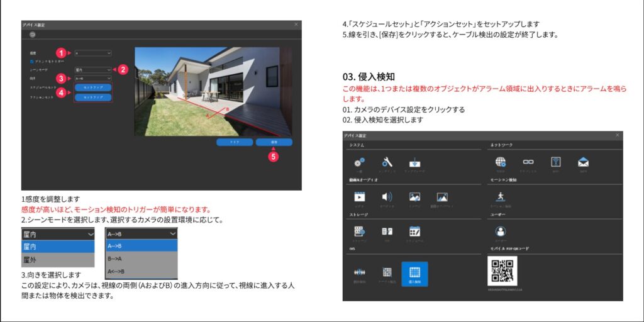
Task: Expand the sensitivity (感度) dropdown
Action: point(93,53)
